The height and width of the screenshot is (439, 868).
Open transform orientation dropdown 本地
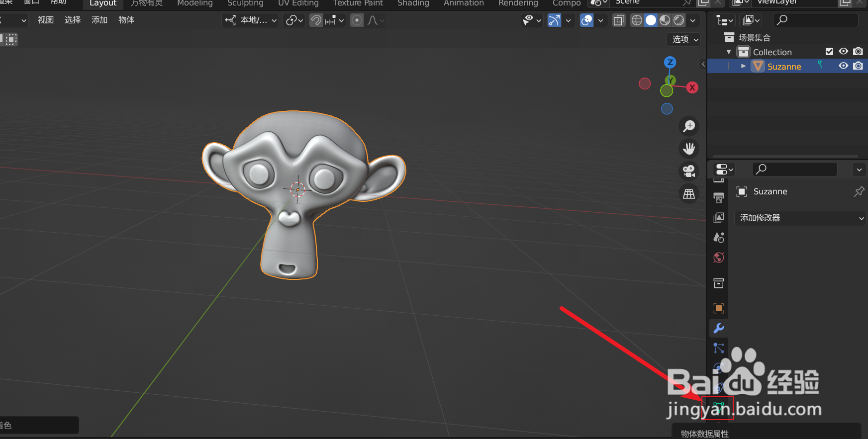click(250, 20)
